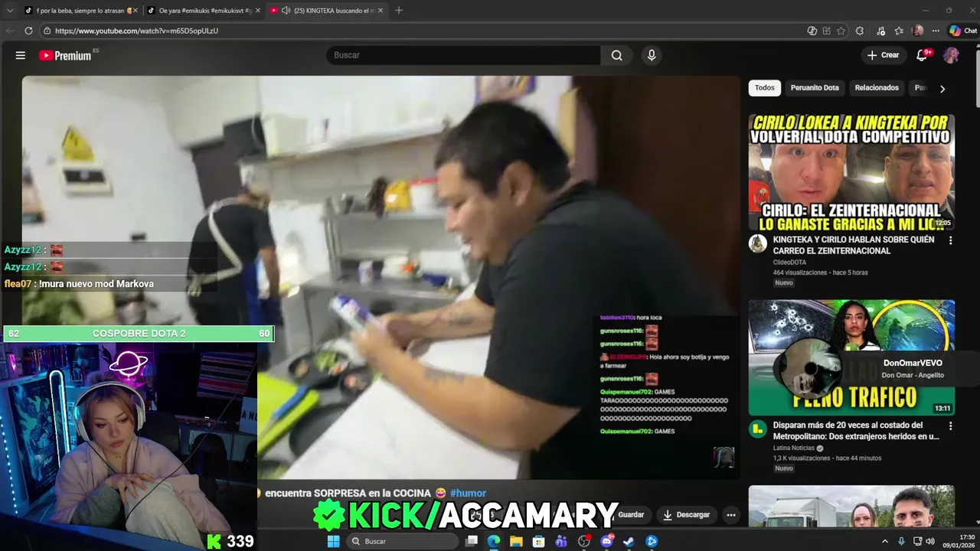This screenshot has width=980, height=551.
Task: Open the favorites list icon
Action: 899,31
